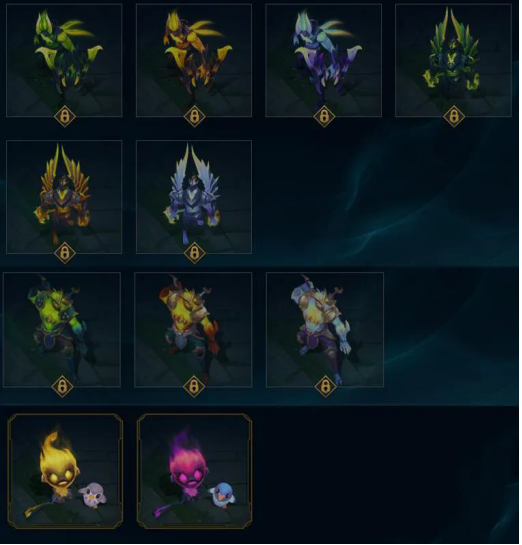This screenshot has width=522, height=545.
Task: Click the lock icon under white-blue beast skin
Action: [x=325, y=386]
